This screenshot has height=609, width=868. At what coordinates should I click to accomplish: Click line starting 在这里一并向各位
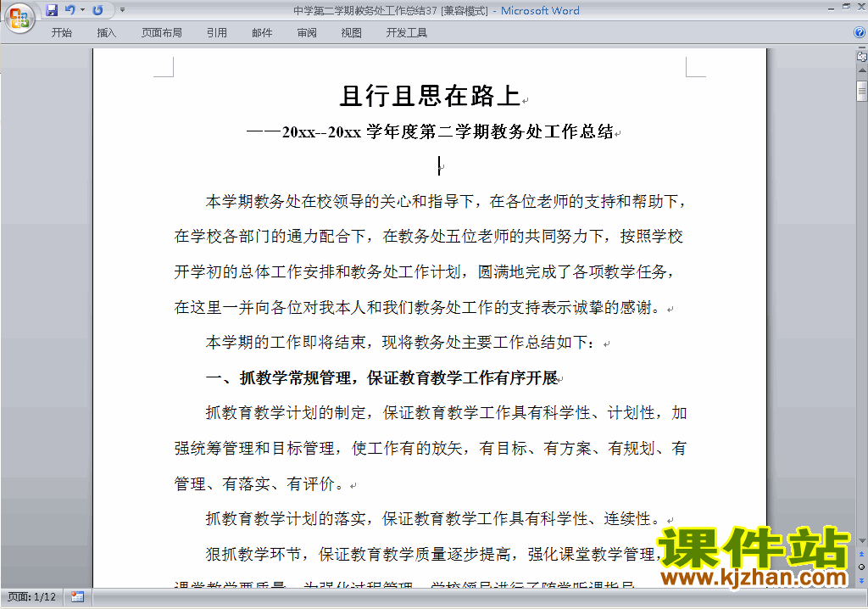pyautogui.click(x=419, y=308)
